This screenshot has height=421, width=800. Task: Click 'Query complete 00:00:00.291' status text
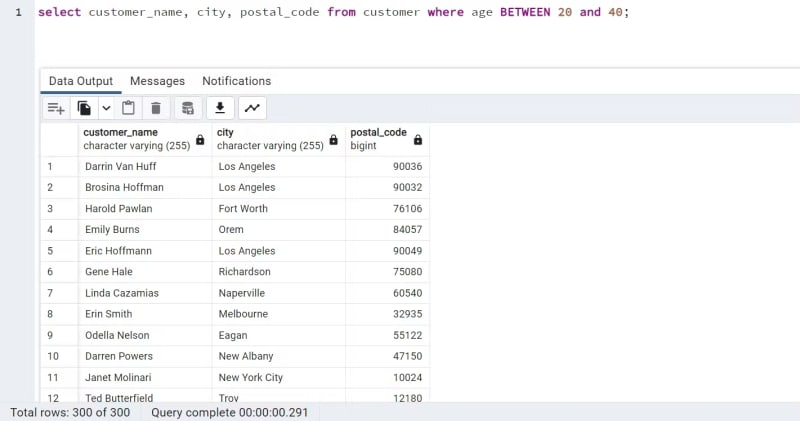[x=230, y=412]
